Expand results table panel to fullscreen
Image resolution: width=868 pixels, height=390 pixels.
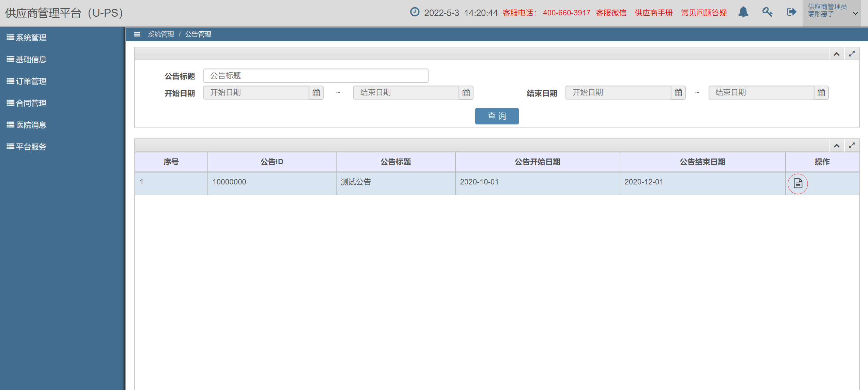852,146
